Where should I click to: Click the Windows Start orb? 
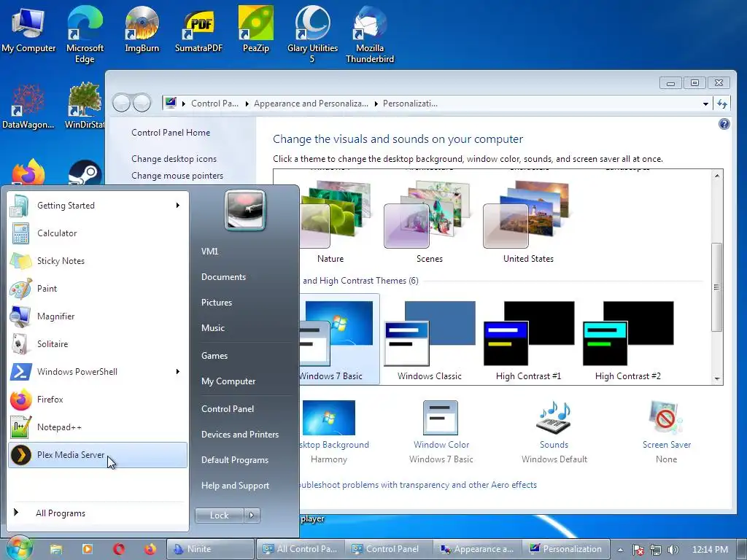point(18,548)
